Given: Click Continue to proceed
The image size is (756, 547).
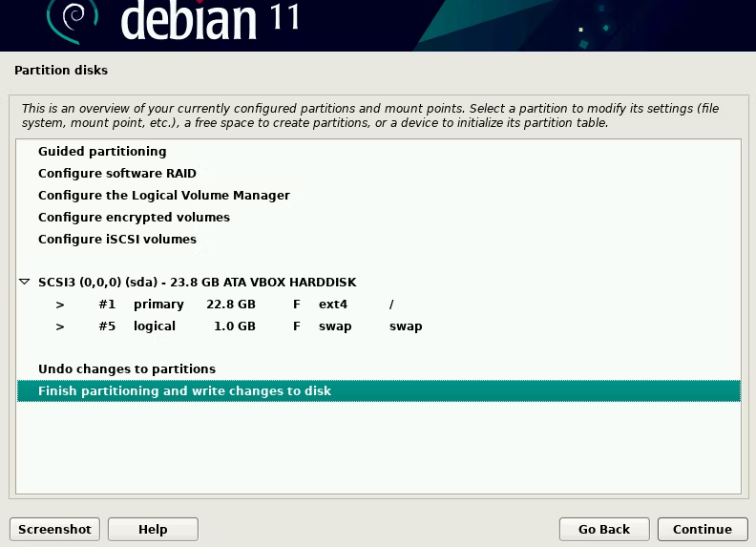Looking at the screenshot, I should 703,529.
